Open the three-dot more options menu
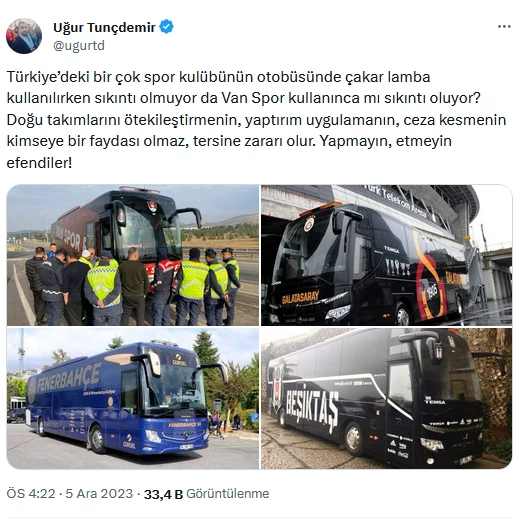 [504, 27]
